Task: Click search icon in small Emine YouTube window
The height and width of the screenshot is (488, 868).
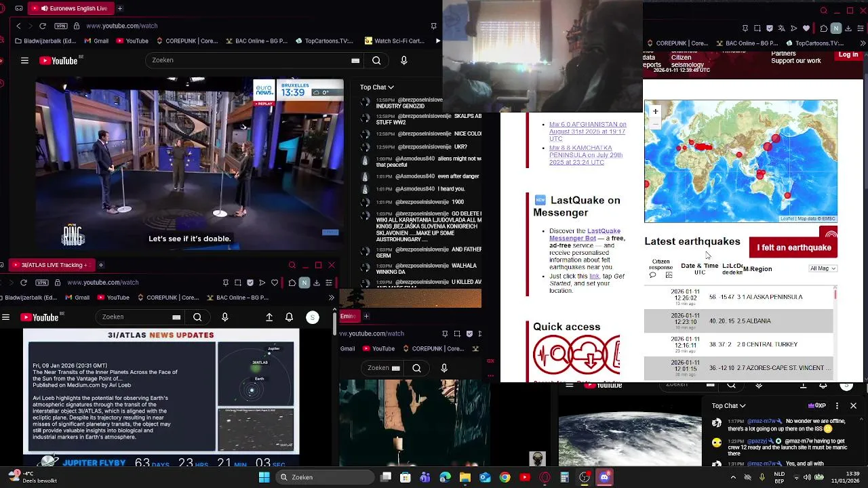Action: tap(416, 368)
